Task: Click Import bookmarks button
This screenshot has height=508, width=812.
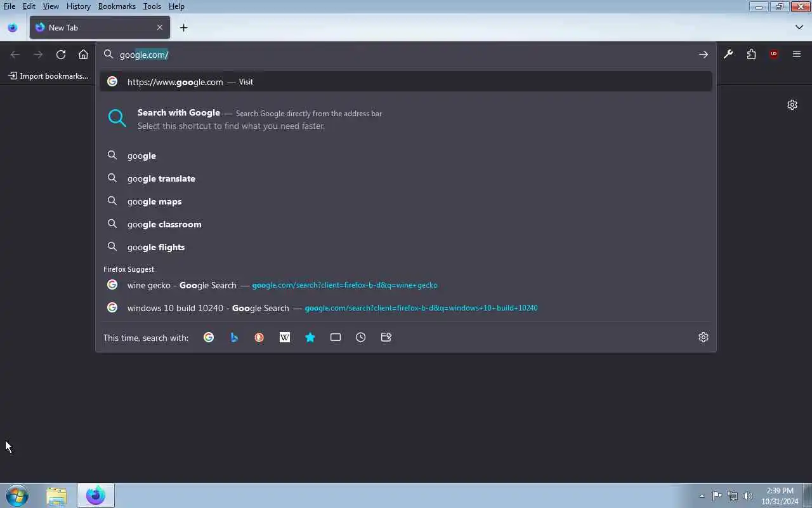Action: coord(48,76)
